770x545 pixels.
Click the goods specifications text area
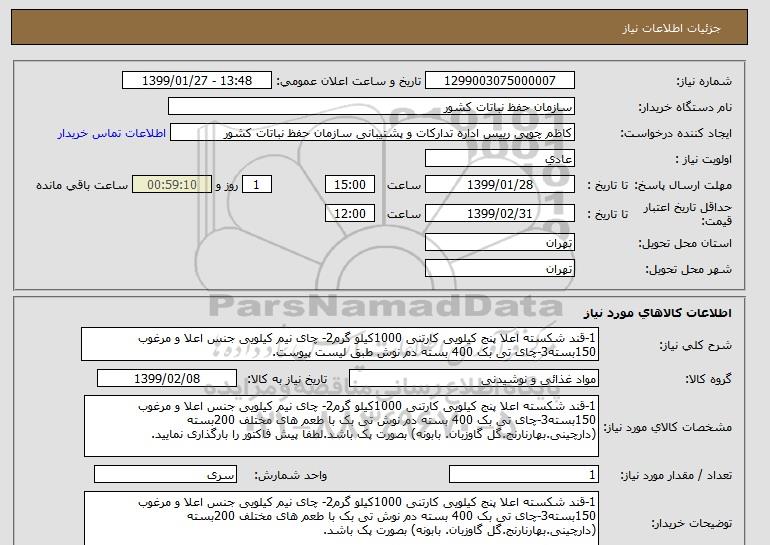coord(341,426)
